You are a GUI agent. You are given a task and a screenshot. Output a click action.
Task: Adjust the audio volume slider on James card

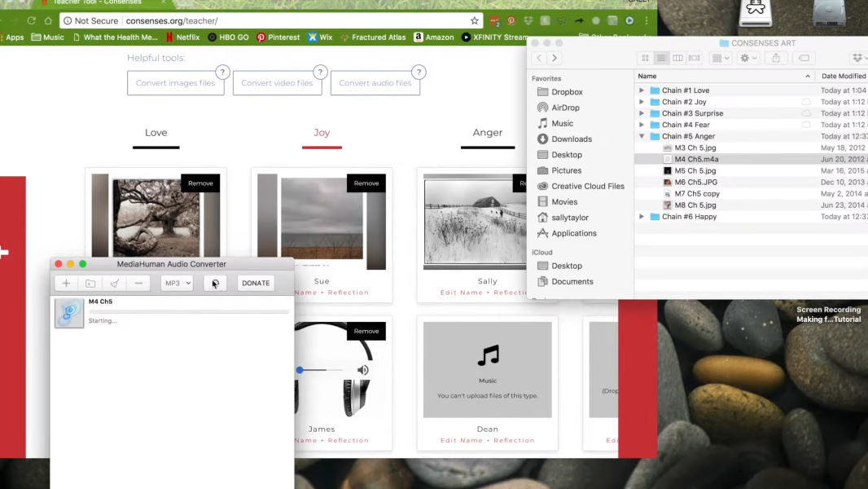tap(320, 370)
